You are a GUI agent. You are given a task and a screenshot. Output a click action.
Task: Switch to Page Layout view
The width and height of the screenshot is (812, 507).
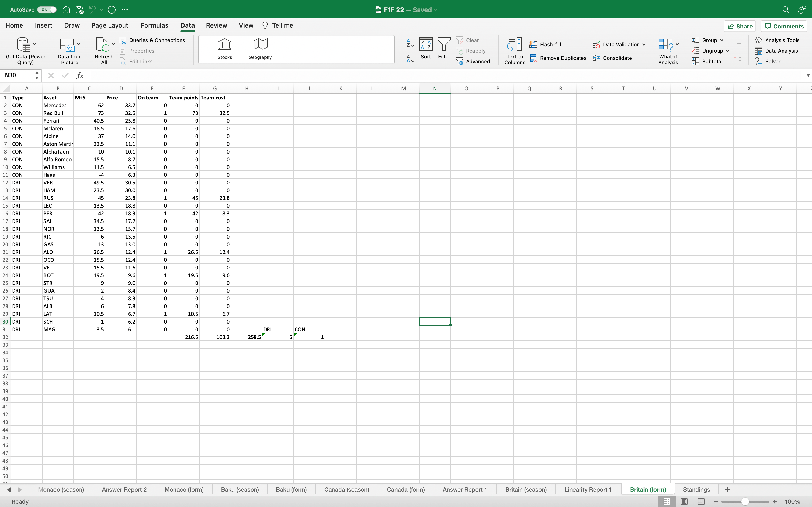684,501
